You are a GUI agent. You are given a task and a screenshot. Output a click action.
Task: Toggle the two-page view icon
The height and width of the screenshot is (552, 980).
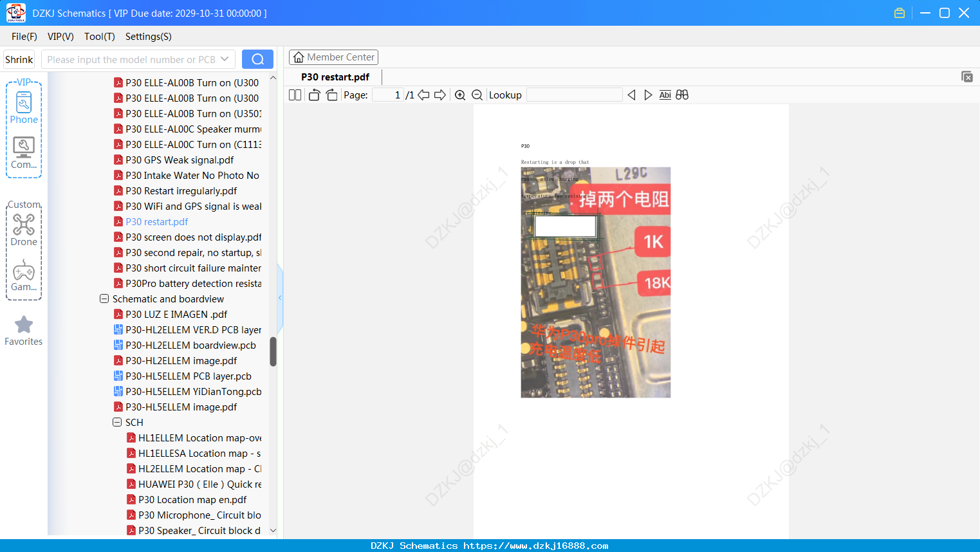[295, 95]
